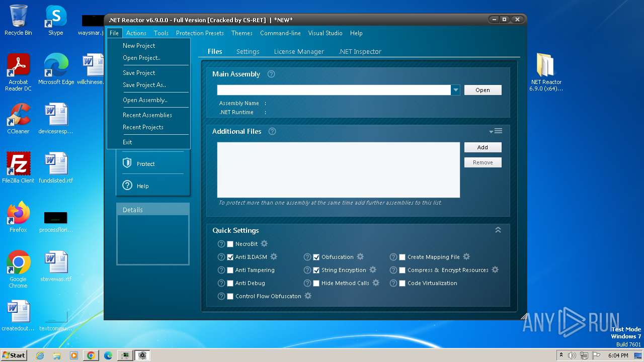The height and width of the screenshot is (362, 644).
Task: Show help for Main Assembly
Action: pos(271,74)
